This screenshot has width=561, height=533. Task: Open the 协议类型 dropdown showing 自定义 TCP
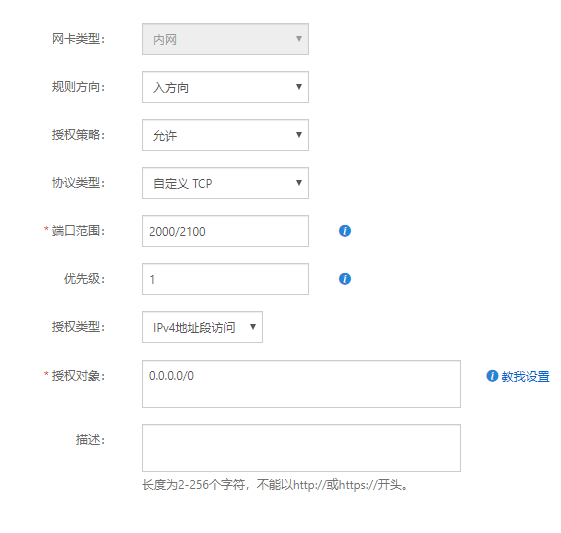225,183
